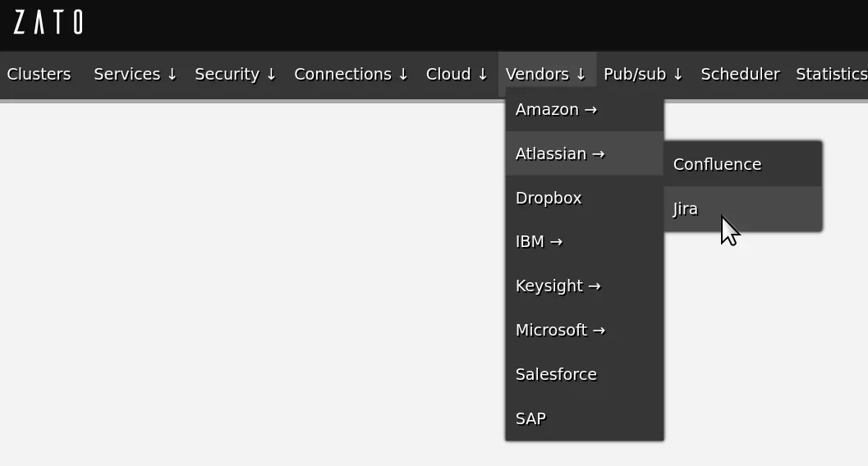Expand the Microsoft vendor submenu
This screenshot has height=466, width=868.
click(560, 331)
